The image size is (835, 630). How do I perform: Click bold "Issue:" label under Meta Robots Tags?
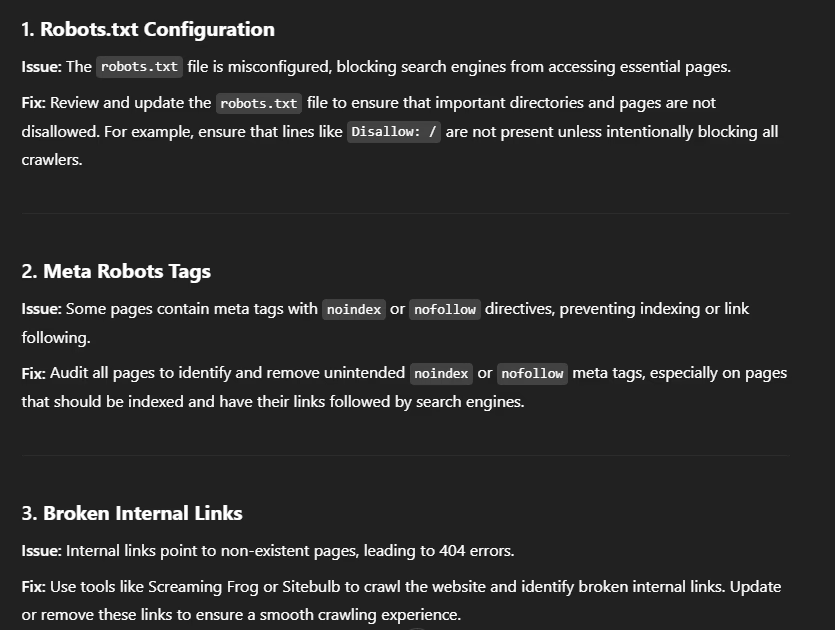point(41,309)
